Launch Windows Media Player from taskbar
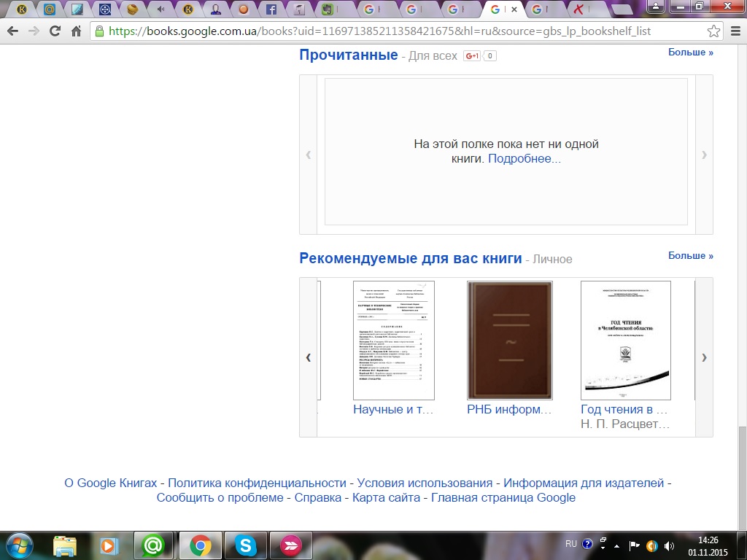Viewport: 747px width, 560px height. (x=109, y=545)
